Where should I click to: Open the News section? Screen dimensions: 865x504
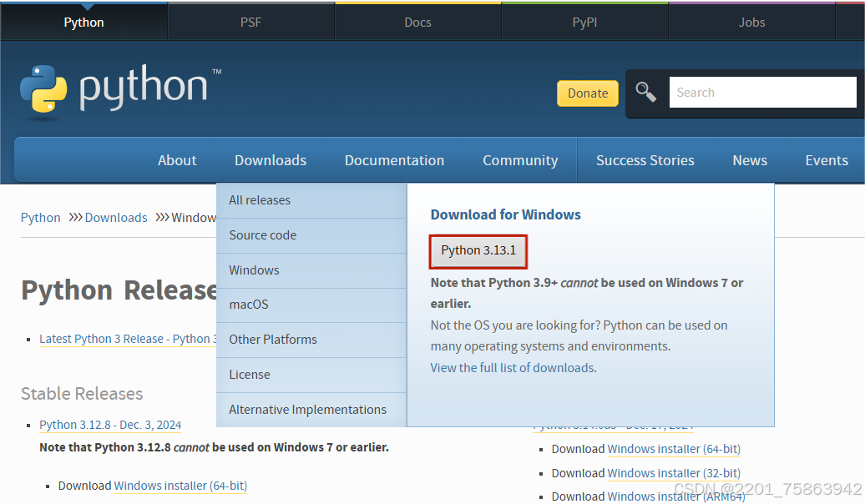749,159
